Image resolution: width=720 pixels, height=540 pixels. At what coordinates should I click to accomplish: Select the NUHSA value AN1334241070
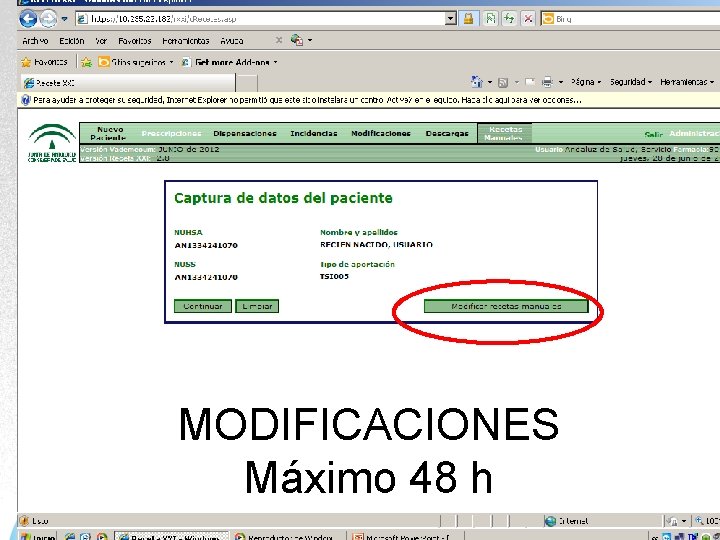coord(206,245)
